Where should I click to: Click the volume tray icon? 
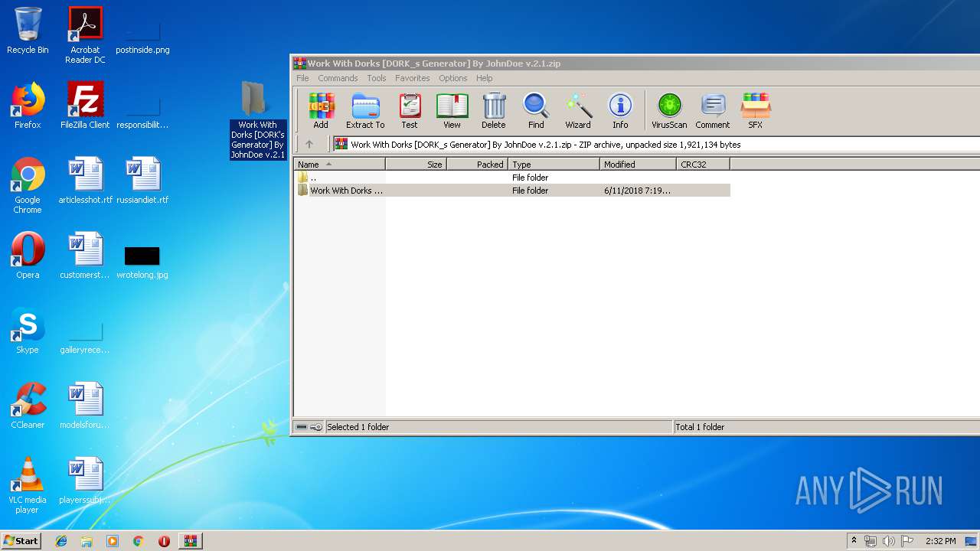coord(889,541)
